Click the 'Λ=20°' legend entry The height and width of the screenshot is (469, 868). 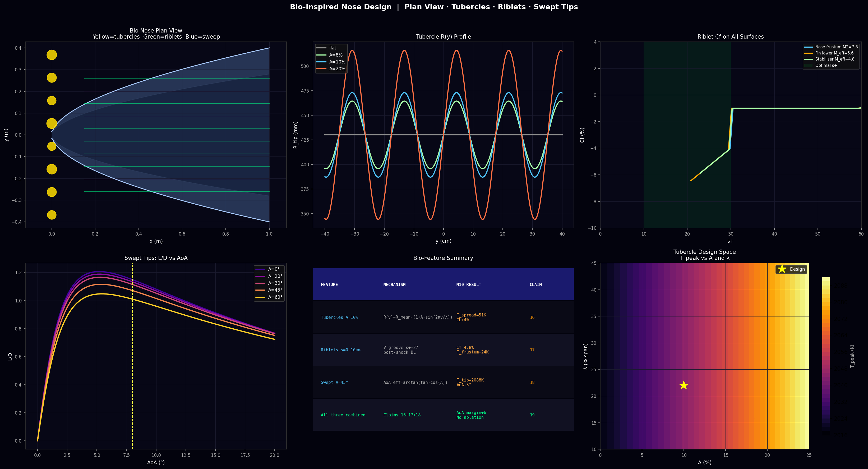click(x=269, y=276)
